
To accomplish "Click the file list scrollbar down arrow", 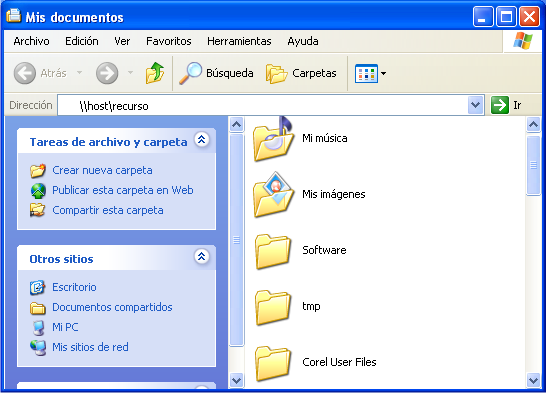I will pyautogui.click(x=533, y=380).
